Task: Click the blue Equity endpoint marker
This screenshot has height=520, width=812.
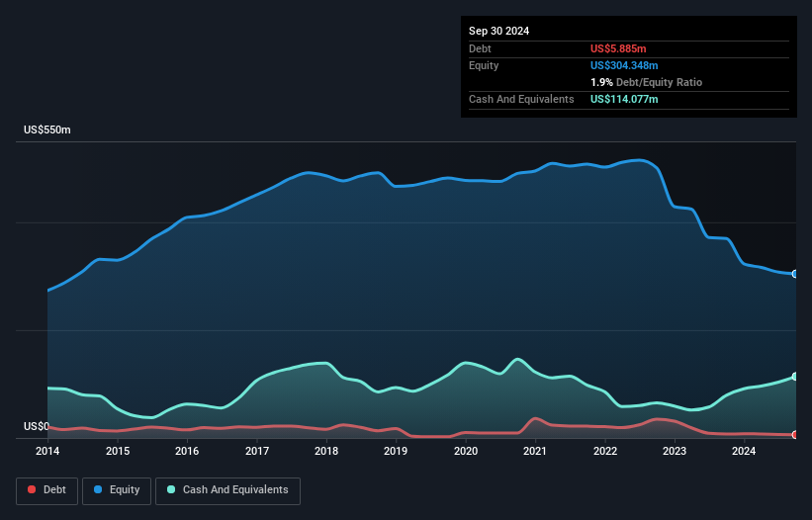Action: pyautogui.click(x=795, y=274)
